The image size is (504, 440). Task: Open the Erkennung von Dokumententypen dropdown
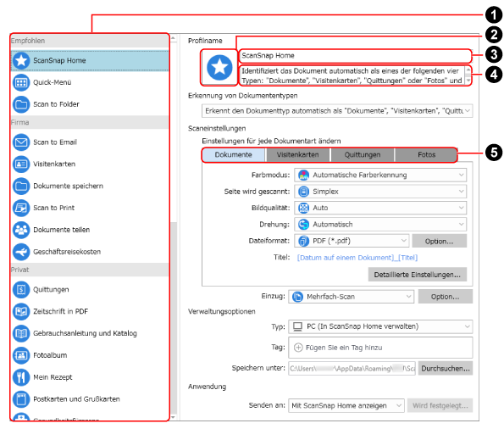tap(337, 111)
